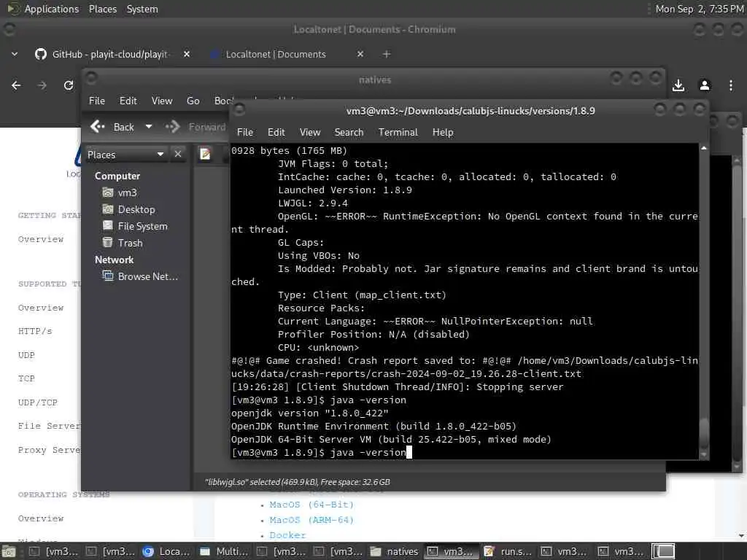Open Chromium profile icon

pyautogui.click(x=705, y=85)
